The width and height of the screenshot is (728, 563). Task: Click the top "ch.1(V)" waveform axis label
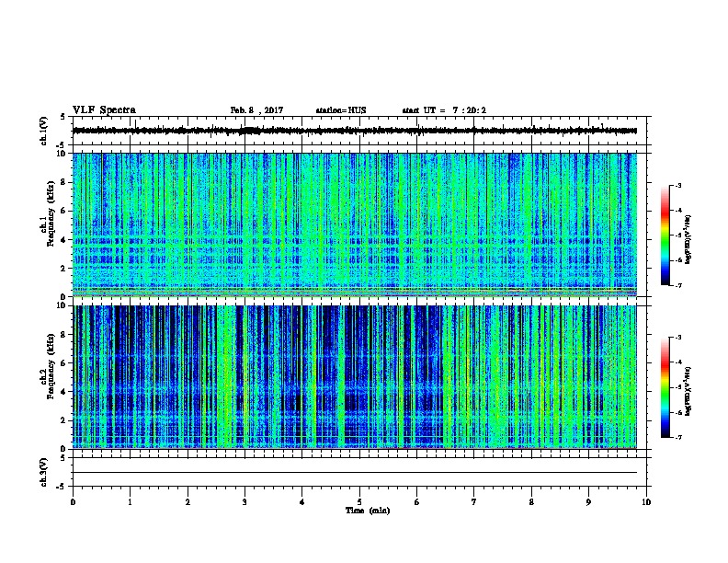[x=44, y=131]
